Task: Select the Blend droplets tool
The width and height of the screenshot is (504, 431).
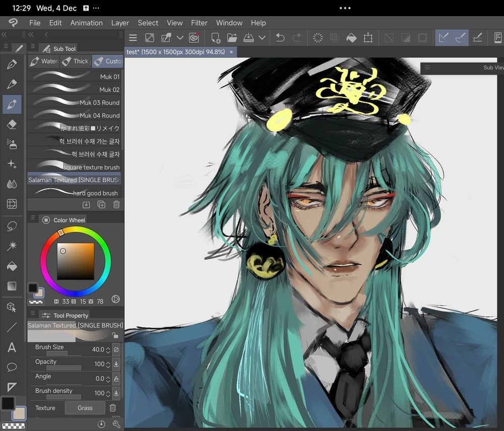Action: pos(12,184)
